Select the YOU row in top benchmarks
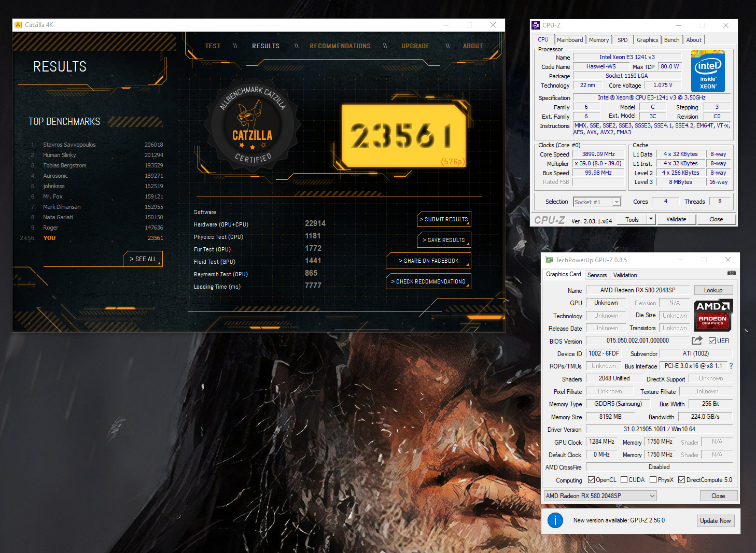756x553 pixels. pyautogui.click(x=92, y=238)
